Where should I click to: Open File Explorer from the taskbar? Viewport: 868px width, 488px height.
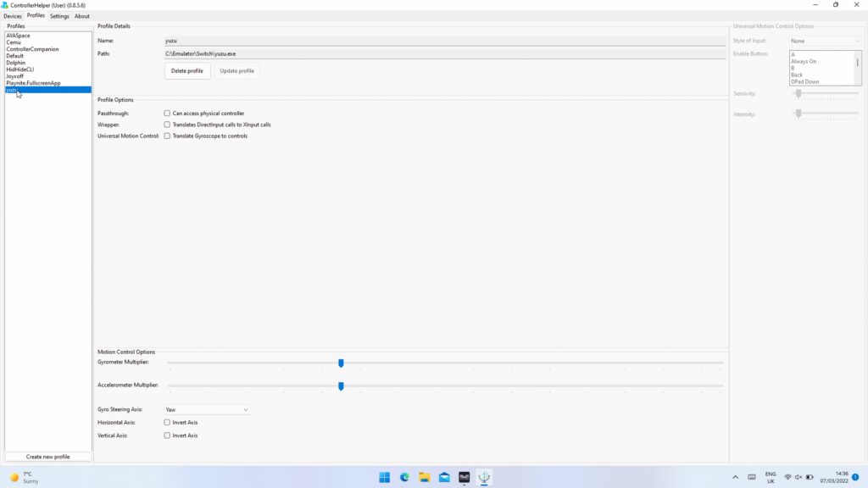coord(425,478)
